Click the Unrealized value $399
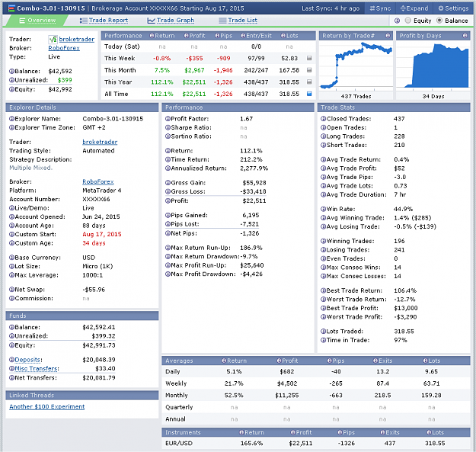Screen dimensions: 476x452 coord(65,80)
